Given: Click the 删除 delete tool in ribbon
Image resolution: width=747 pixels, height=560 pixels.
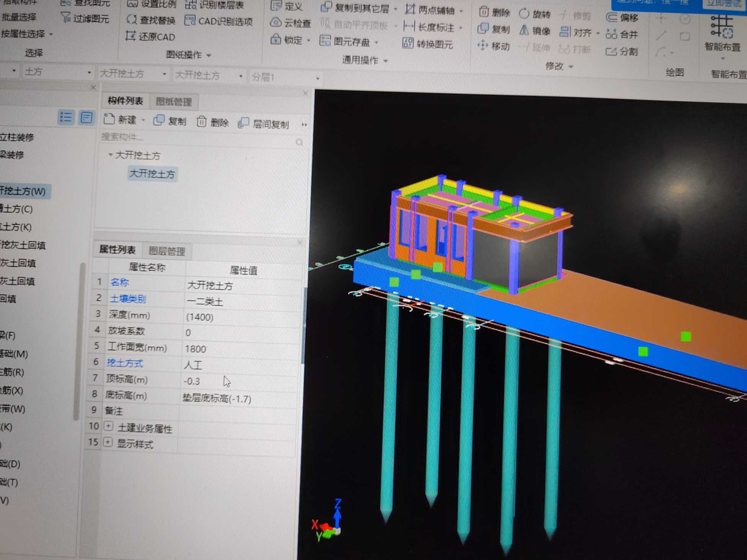Looking at the screenshot, I should pos(494,13).
